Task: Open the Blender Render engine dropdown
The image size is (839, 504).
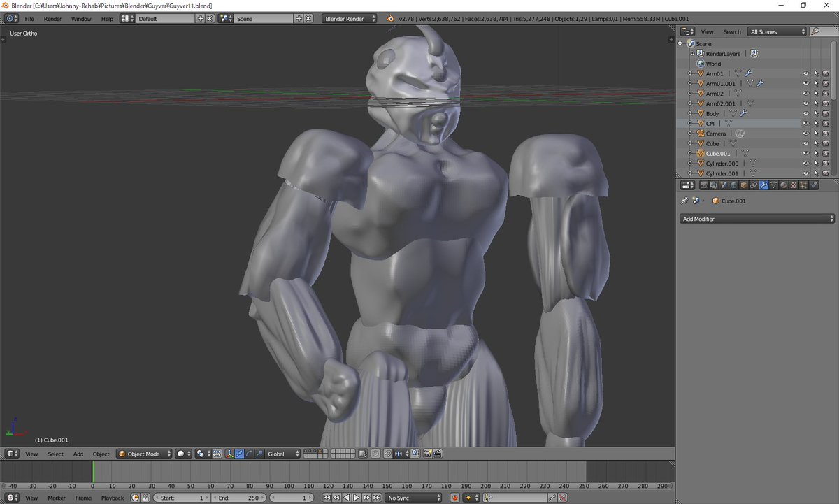Action: coord(350,19)
